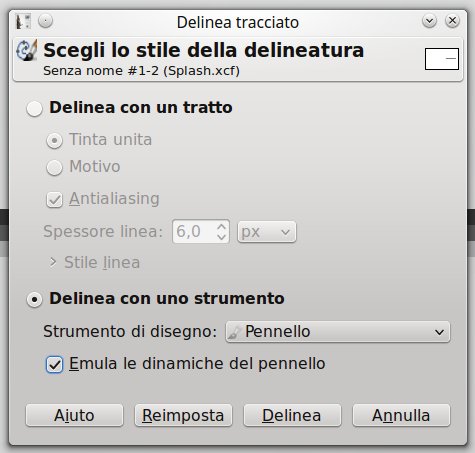Disable Emula le dinamiche del pennello

tap(54, 364)
